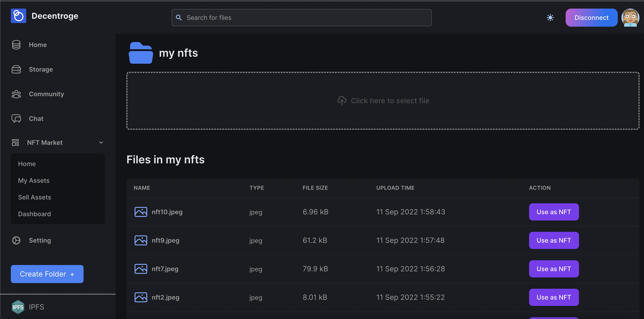The image size is (644, 319).
Task: Click the IPFS logo in sidebar footer
Action: [x=18, y=307]
